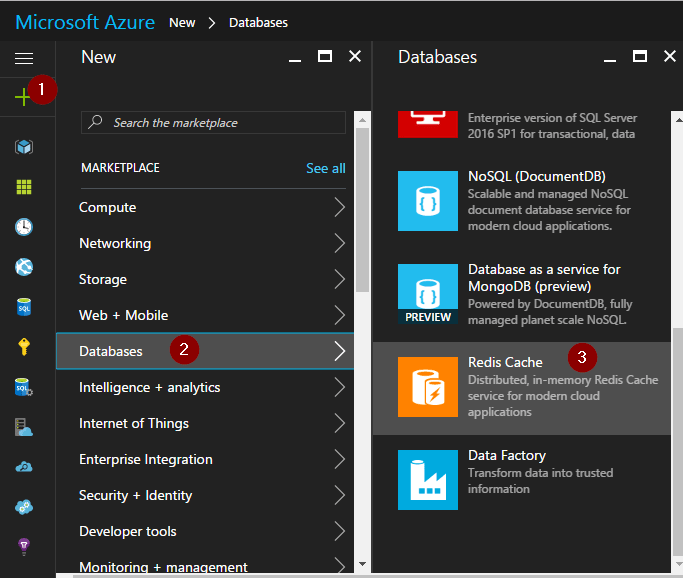Image resolution: width=683 pixels, height=578 pixels.
Task: Expand the Storage category chevron
Action: pos(339,280)
